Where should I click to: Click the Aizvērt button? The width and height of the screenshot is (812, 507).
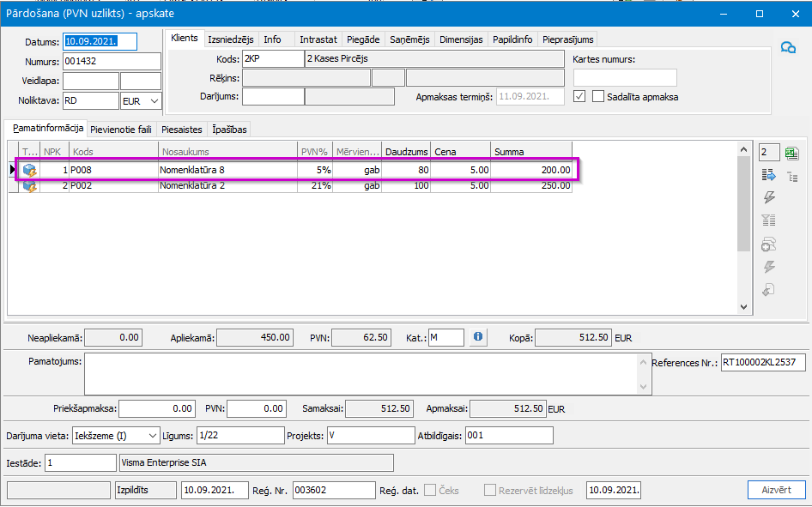[776, 490]
